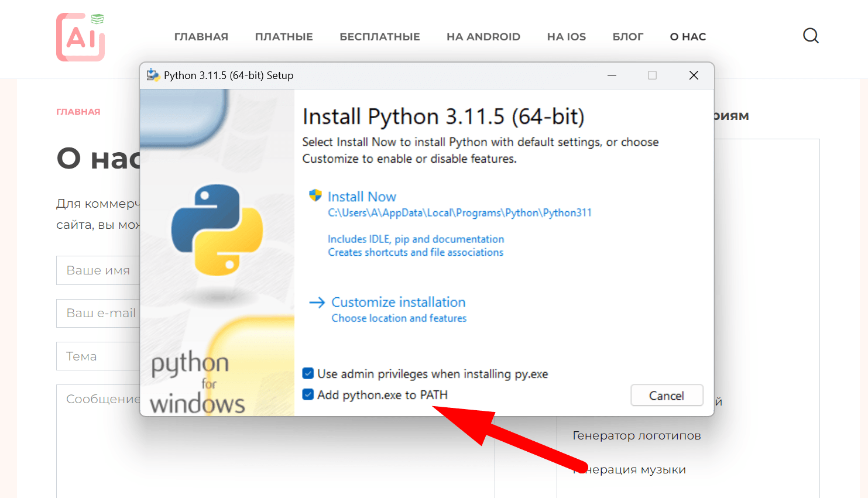Uncheck Add python.exe to PATH
This screenshot has width=868, height=498.
click(x=308, y=394)
